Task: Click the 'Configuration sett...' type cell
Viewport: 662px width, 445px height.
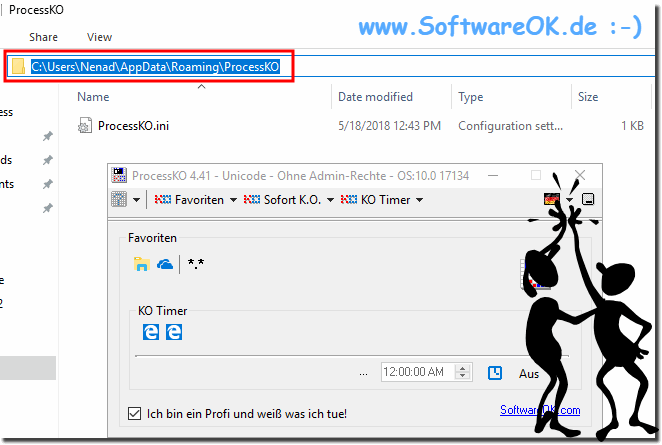Action: point(510,126)
